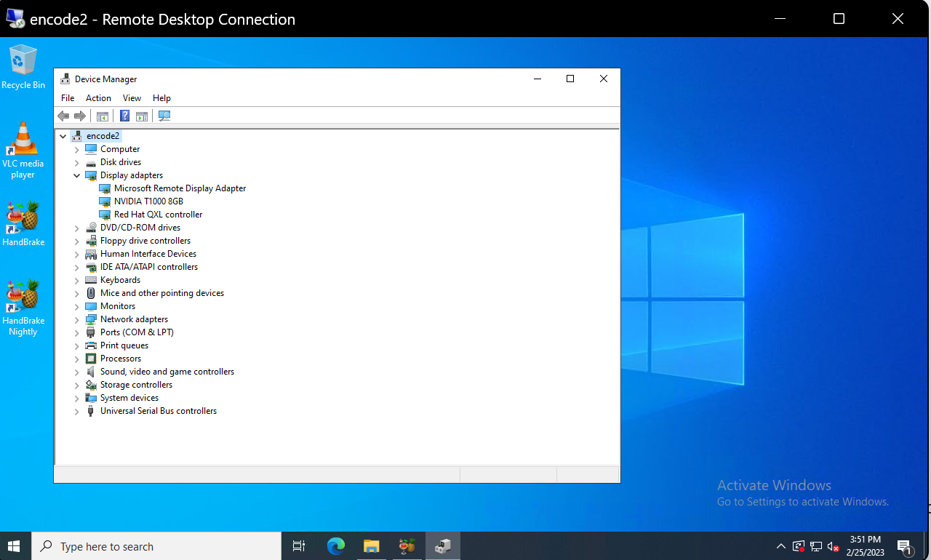
Task: Close the Device Manager window
Action: [x=604, y=79]
